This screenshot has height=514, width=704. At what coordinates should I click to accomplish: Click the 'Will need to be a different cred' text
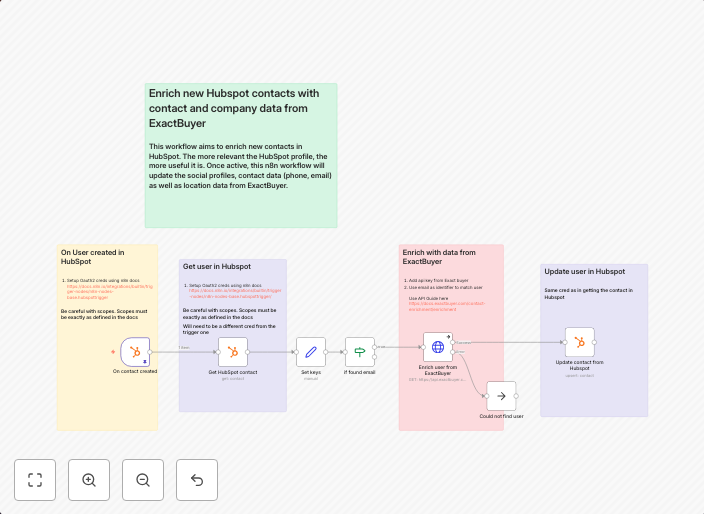coord(229,329)
